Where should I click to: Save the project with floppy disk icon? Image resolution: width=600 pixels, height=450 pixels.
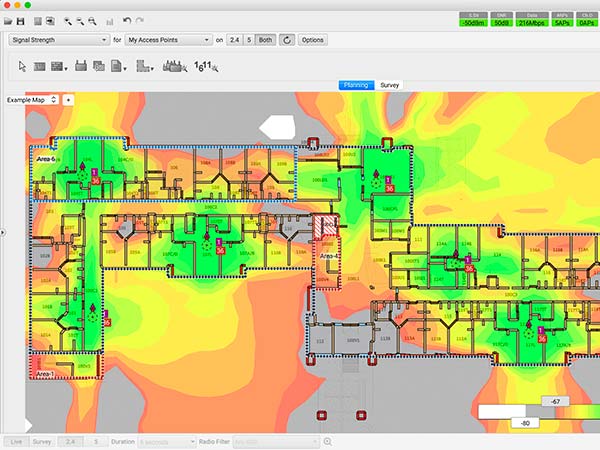tap(21, 20)
